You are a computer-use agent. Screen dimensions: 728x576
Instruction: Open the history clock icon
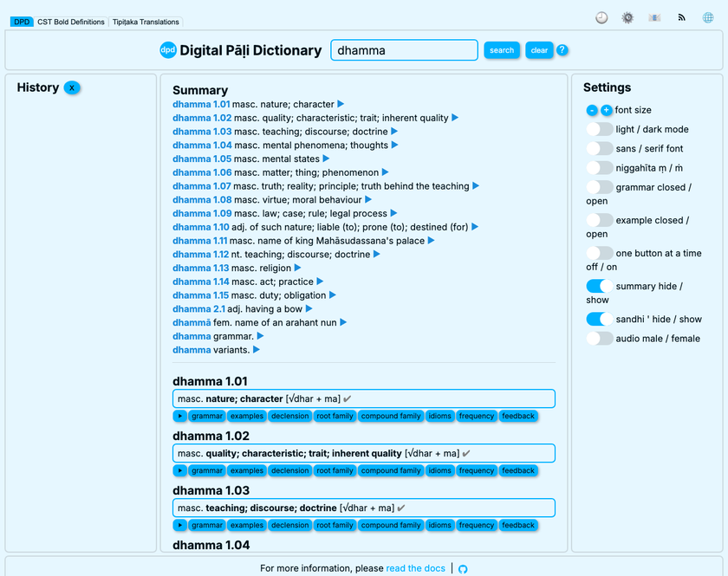[601, 17]
